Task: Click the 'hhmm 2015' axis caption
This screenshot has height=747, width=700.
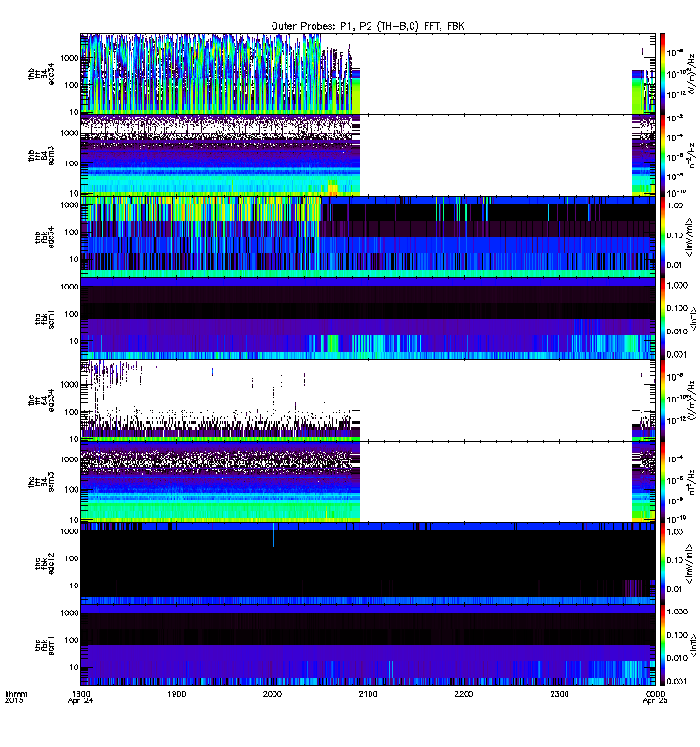Action: pos(16,697)
